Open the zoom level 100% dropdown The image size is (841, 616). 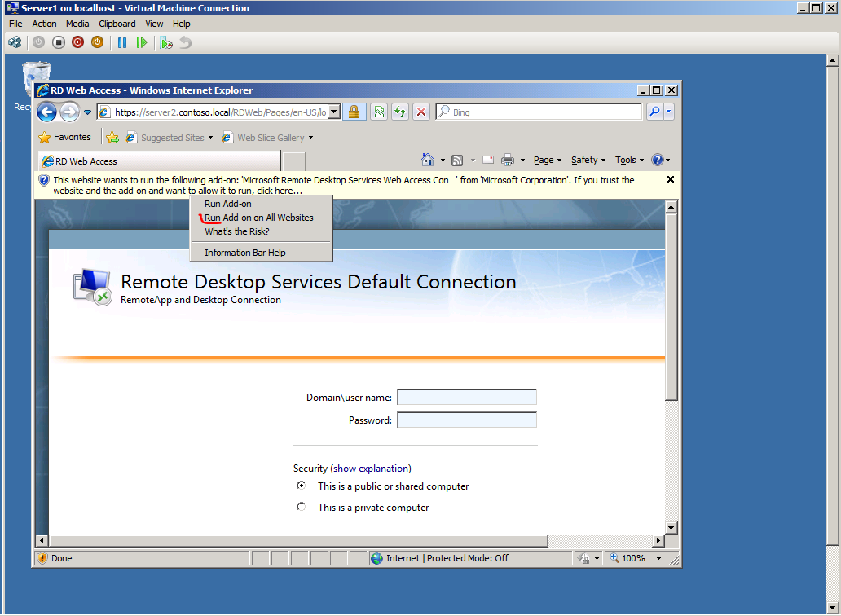tap(659, 558)
